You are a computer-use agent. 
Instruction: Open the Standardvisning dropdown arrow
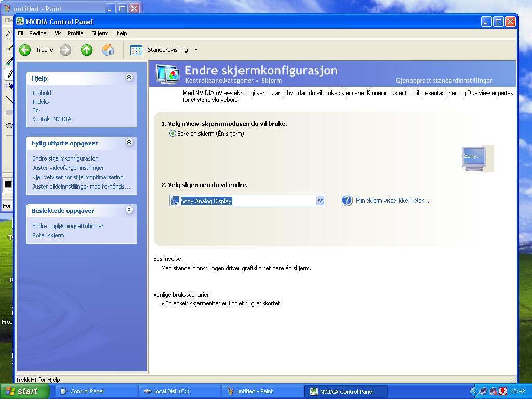click(x=196, y=50)
